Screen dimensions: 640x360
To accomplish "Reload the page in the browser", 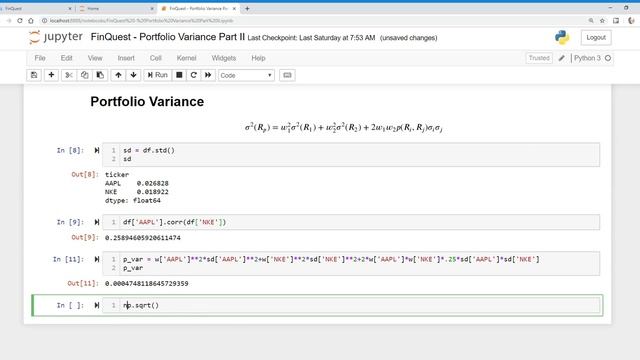I will point(20,20).
